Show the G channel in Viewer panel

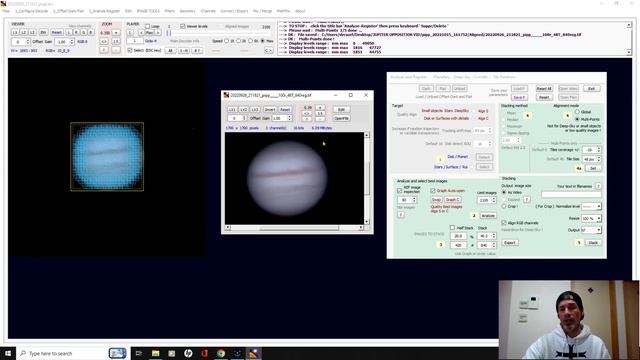click(84, 32)
